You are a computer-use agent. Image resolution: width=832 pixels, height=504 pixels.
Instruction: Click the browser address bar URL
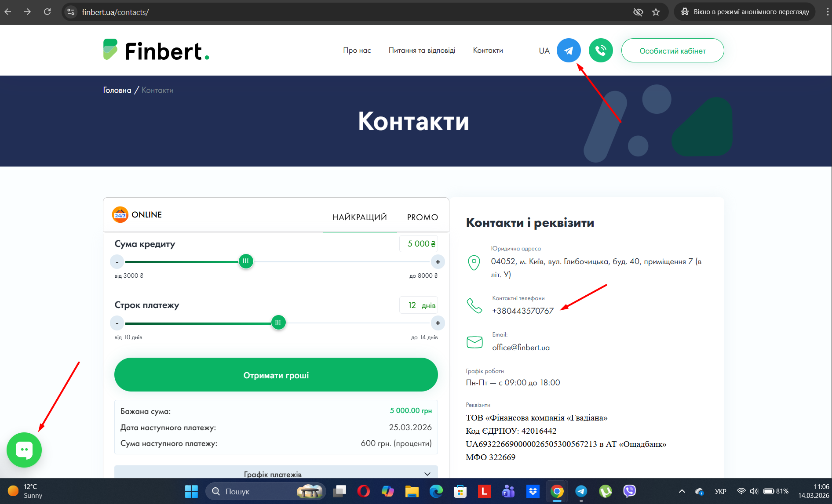[x=115, y=12]
